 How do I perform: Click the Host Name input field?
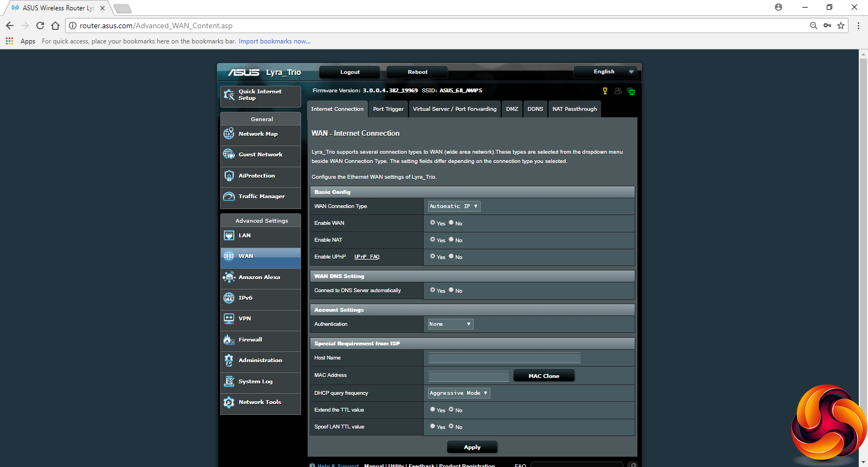tap(504, 358)
